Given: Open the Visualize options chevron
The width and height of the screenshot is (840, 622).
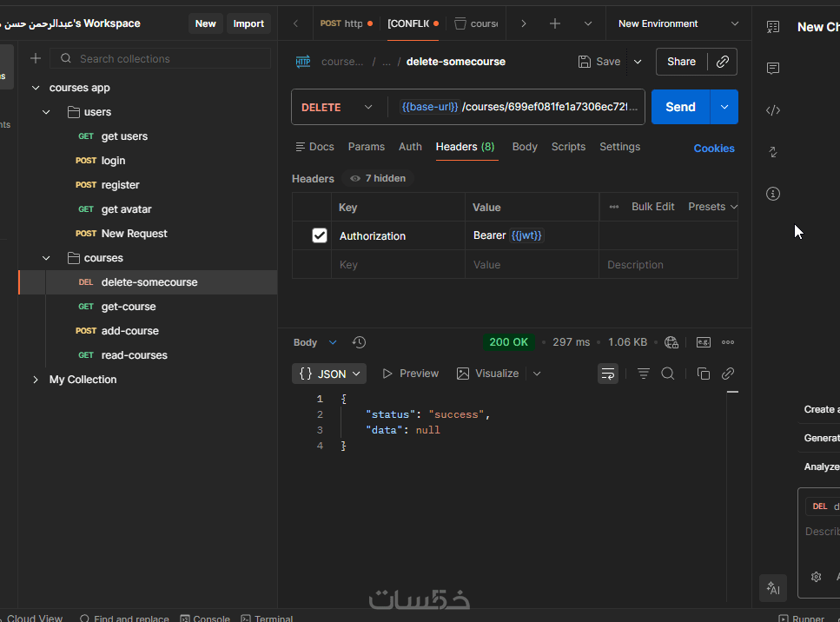Looking at the screenshot, I should [x=537, y=374].
